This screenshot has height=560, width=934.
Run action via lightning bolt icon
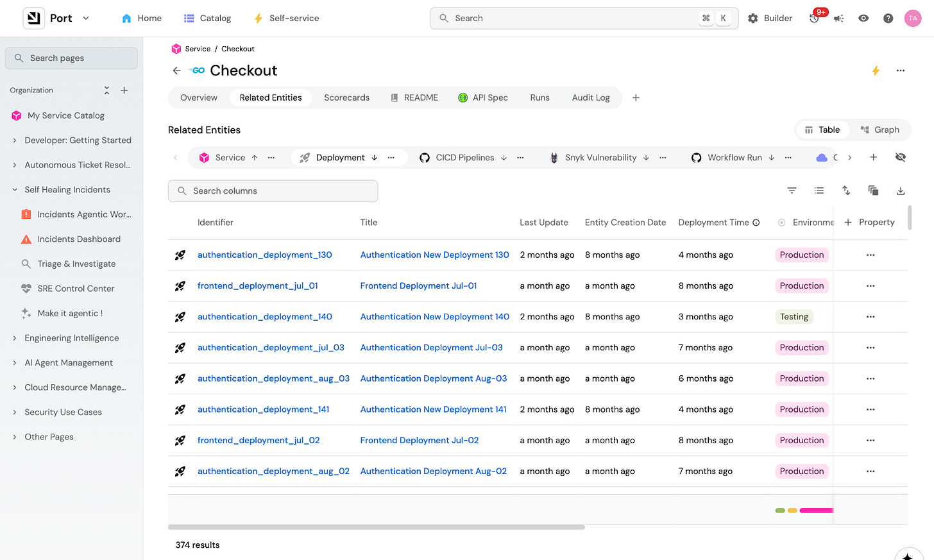pos(876,71)
